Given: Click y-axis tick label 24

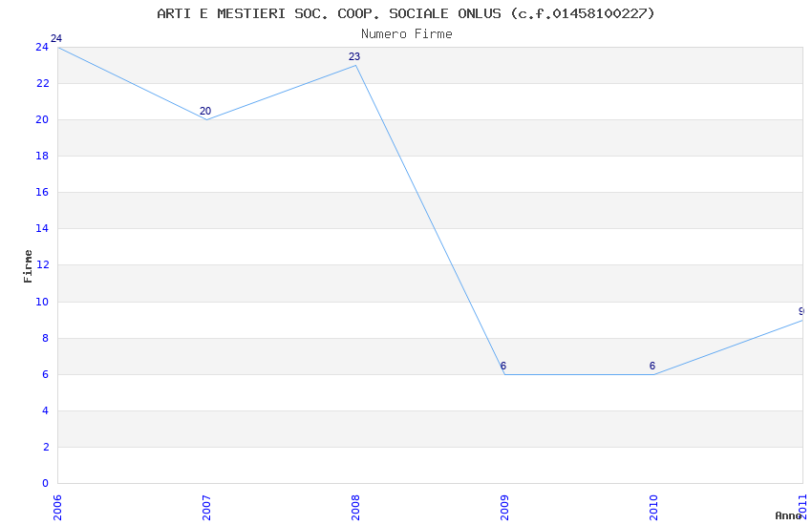Looking at the screenshot, I should pyautogui.click(x=42, y=47).
